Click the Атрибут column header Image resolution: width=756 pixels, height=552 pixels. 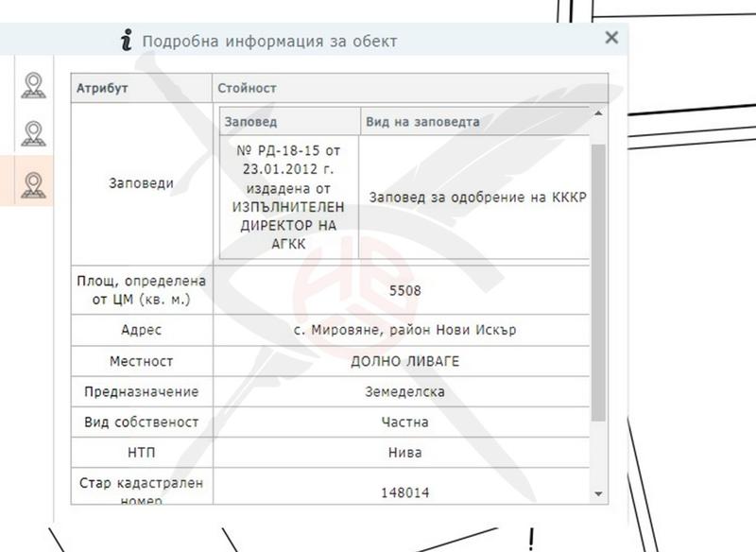[x=104, y=88]
